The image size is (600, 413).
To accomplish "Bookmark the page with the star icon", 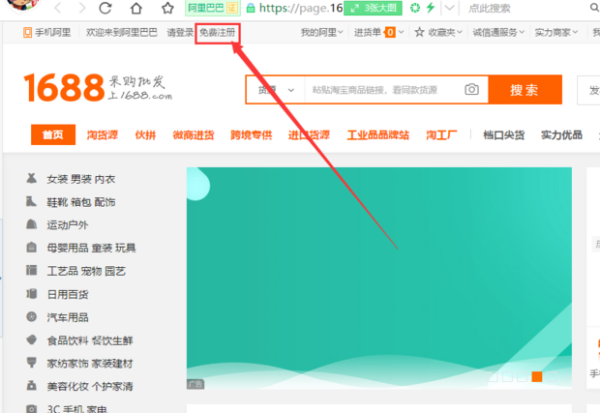I will click(x=168, y=8).
